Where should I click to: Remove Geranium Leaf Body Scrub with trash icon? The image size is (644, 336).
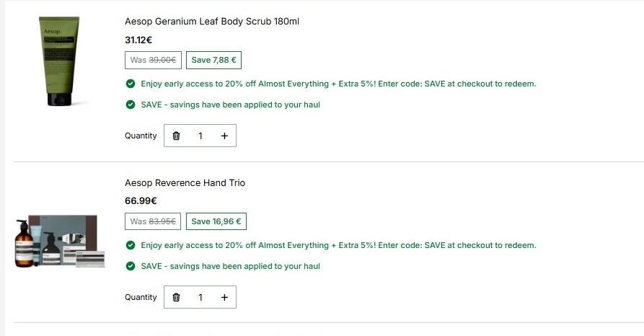(x=176, y=136)
